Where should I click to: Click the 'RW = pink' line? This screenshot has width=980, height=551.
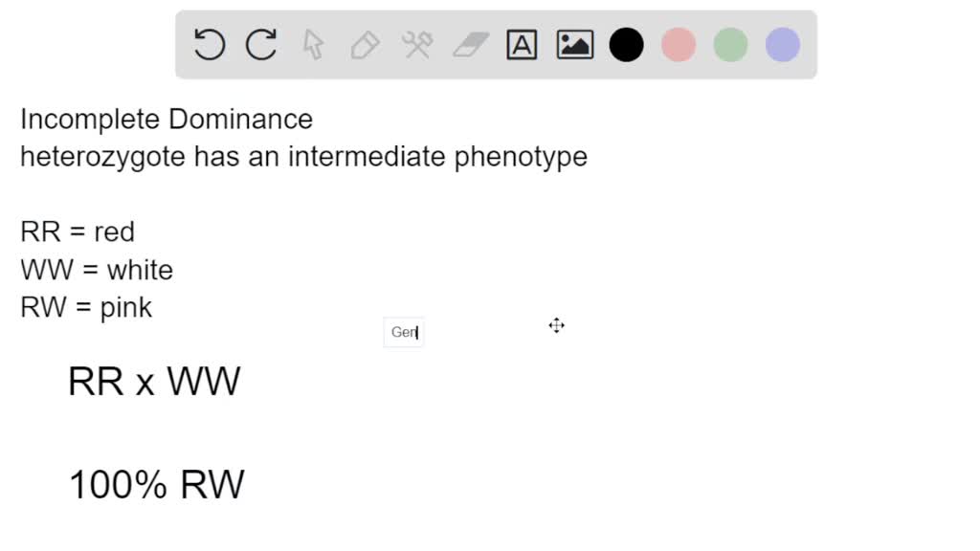[85, 307]
